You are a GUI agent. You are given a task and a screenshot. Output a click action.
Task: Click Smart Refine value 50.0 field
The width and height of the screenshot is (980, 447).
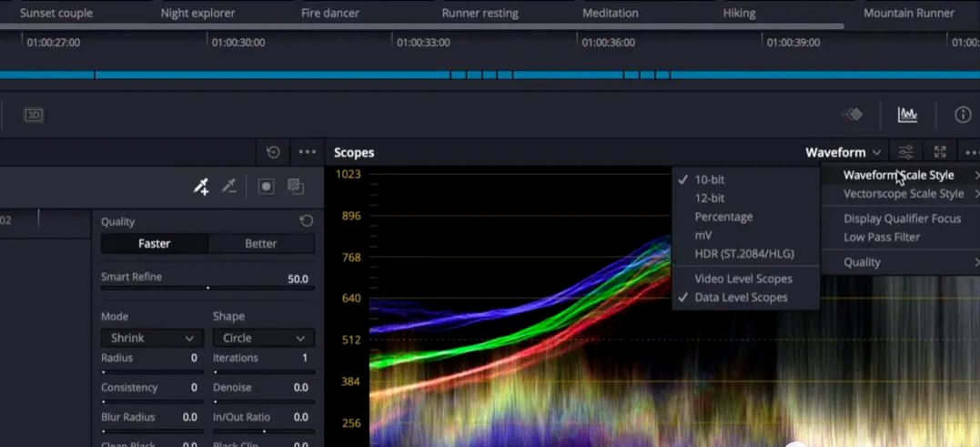298,279
